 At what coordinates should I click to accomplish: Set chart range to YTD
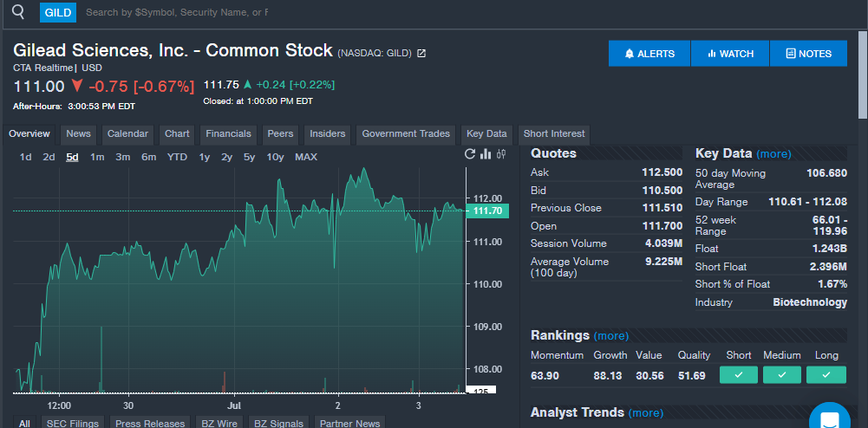[x=177, y=157]
